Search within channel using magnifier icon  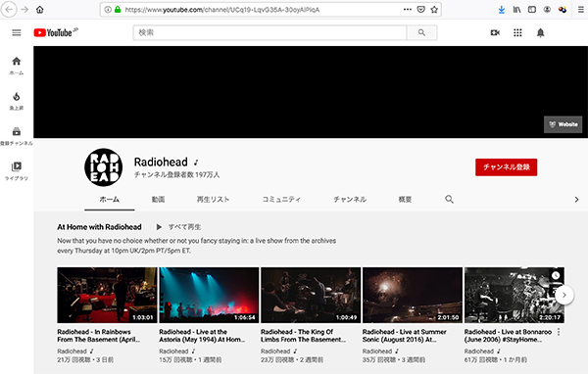tap(449, 199)
